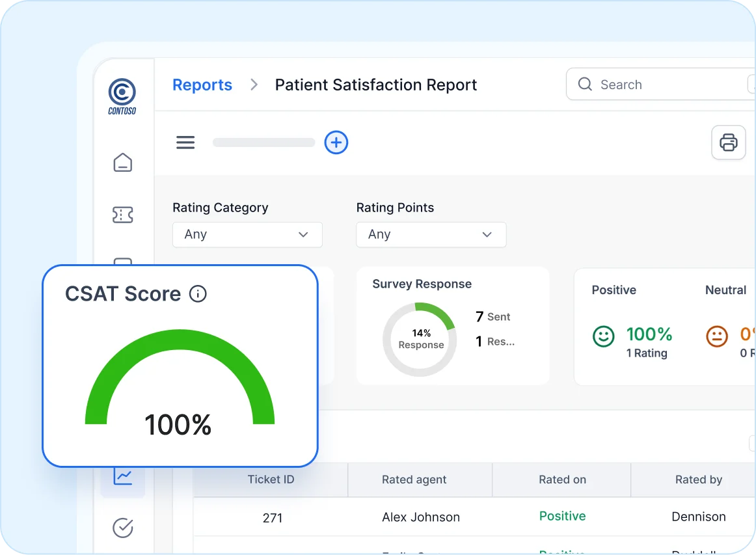756x555 pixels.
Task: Click the green Positive smiley face
Action: 603,337
